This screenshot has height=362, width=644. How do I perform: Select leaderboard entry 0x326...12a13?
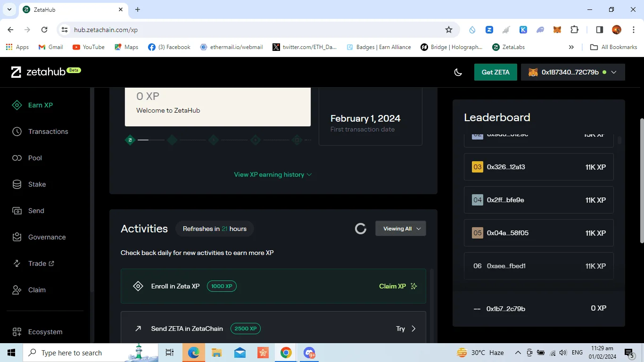click(x=539, y=167)
